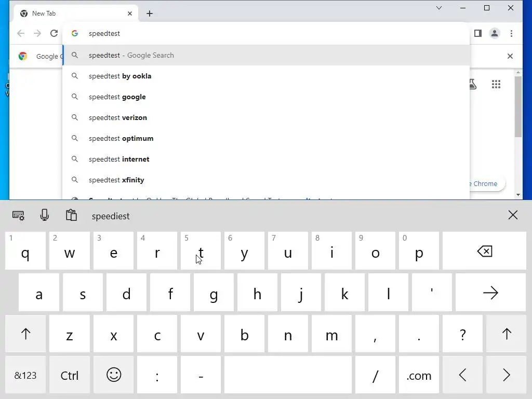Tap the period key

(419, 334)
